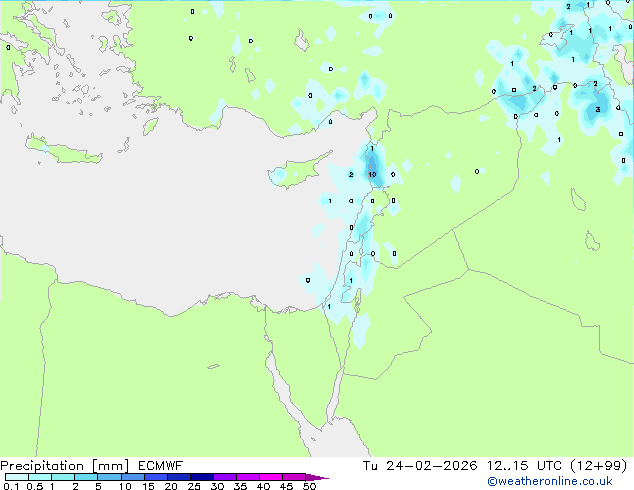Click the '12..15 UTC' time range text
634x490 pixels.
point(524,466)
